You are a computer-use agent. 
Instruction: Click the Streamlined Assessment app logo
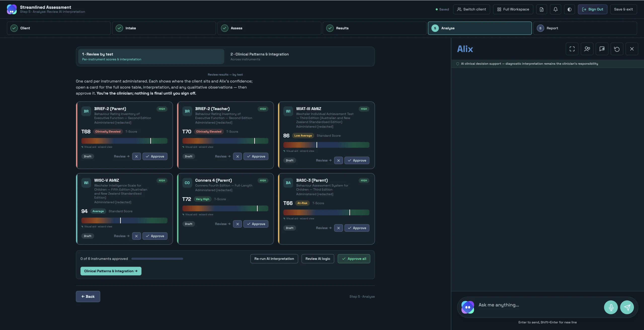[12, 9]
